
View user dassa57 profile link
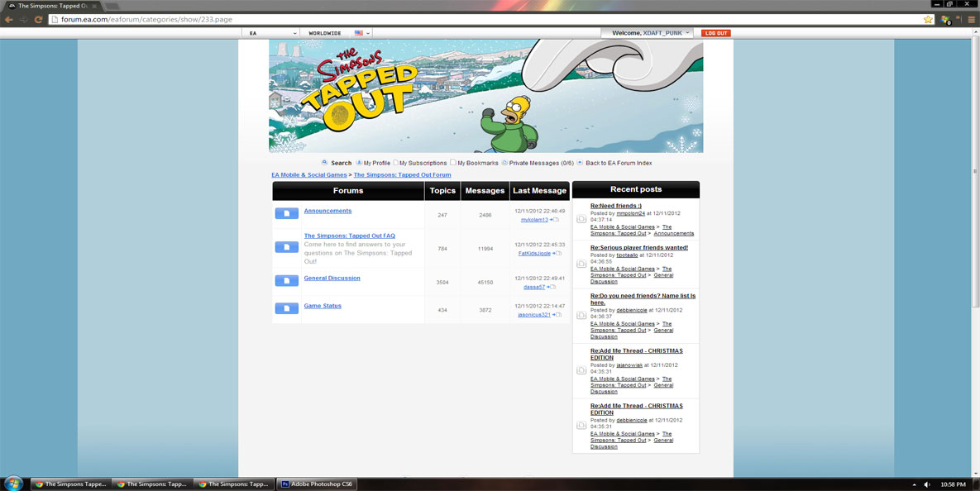click(x=534, y=288)
